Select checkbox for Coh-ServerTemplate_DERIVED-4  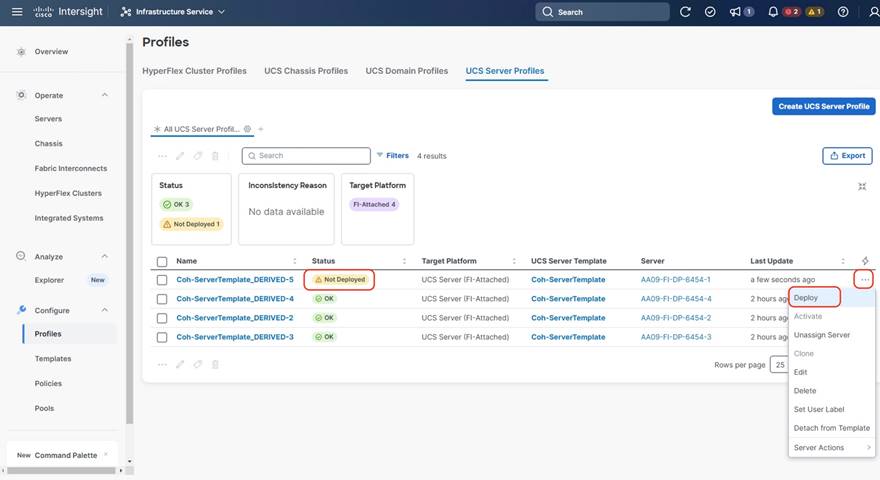point(162,299)
